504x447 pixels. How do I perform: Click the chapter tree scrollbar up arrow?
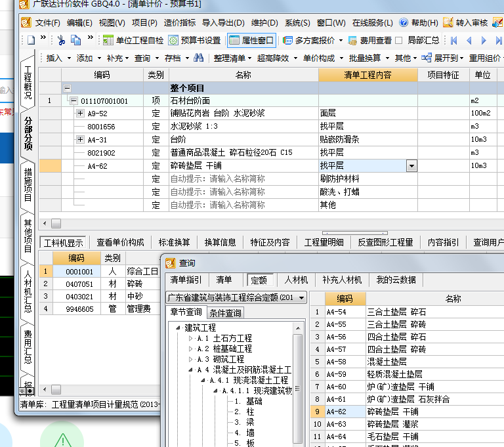[298, 328]
